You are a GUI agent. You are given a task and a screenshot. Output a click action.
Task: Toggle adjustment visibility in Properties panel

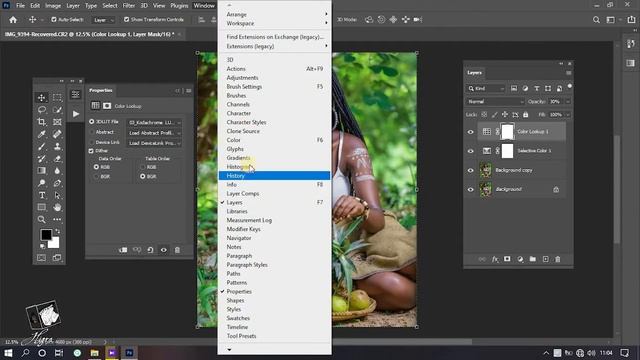pyautogui.click(x=164, y=250)
